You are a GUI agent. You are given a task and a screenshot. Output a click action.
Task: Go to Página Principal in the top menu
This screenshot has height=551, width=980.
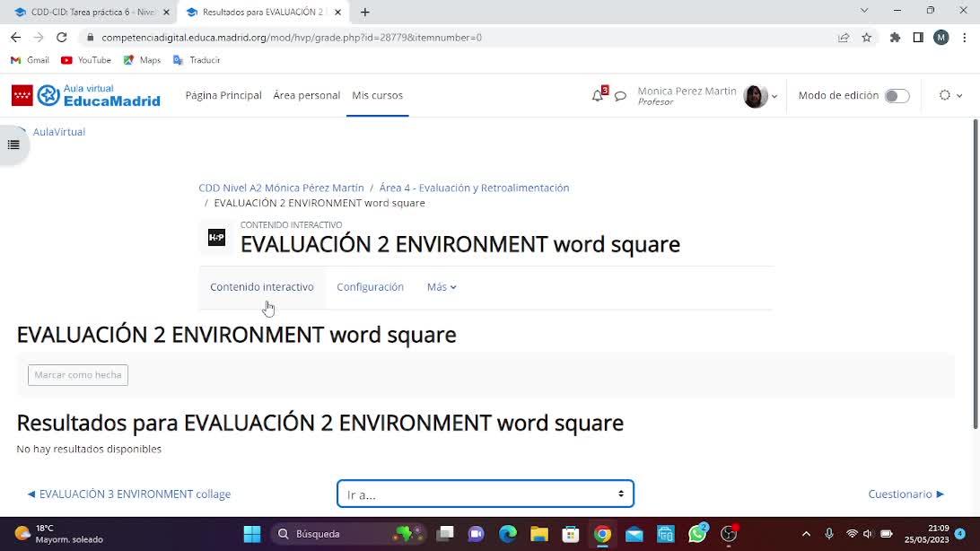tap(223, 95)
